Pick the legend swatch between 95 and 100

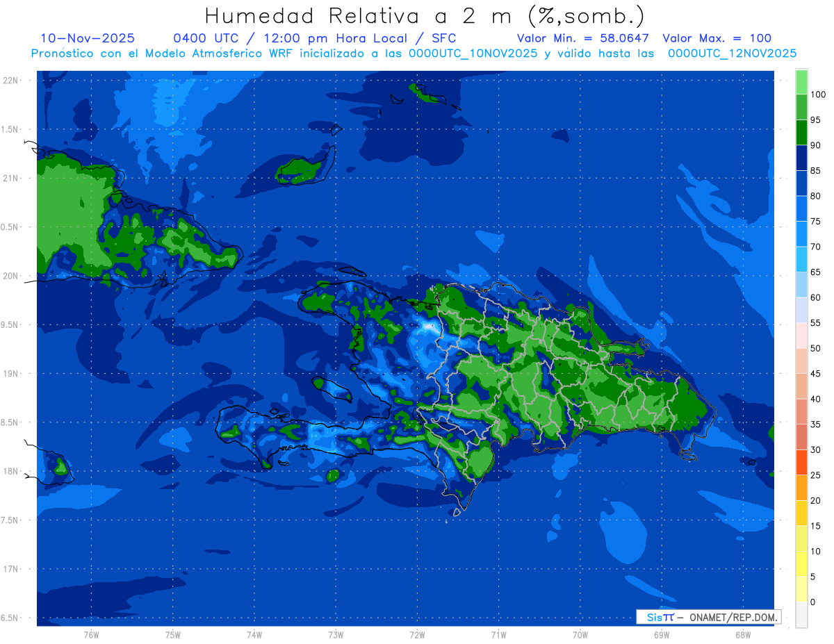(801, 107)
